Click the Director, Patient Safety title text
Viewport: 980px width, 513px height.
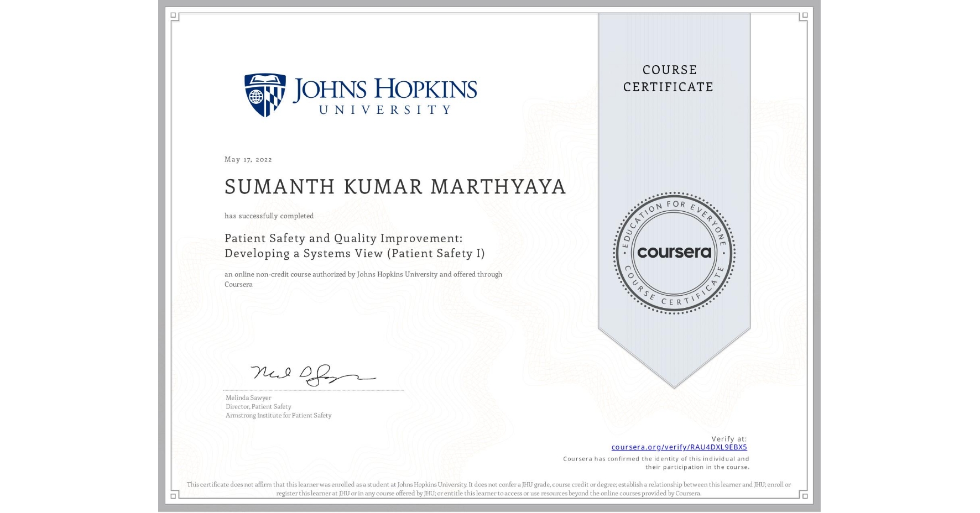pyautogui.click(x=258, y=407)
